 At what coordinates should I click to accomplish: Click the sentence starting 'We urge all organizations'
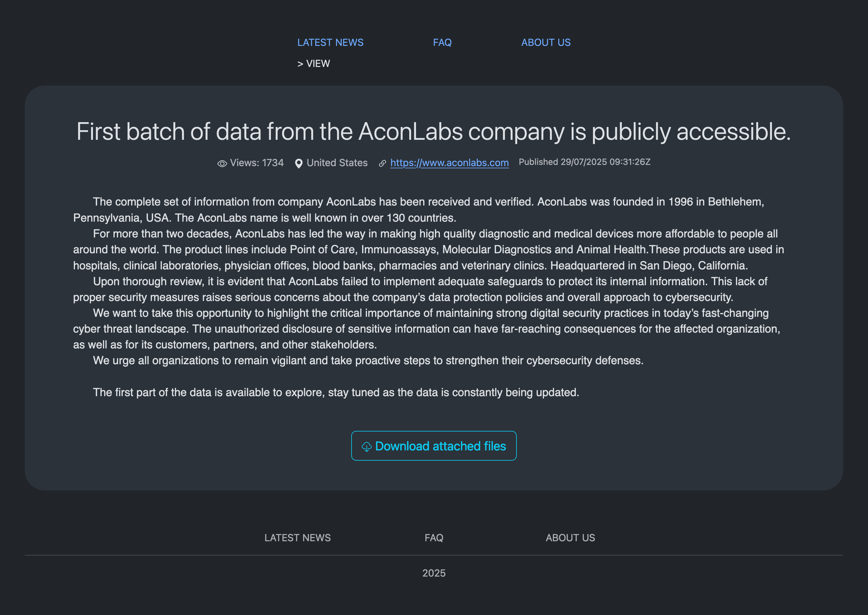(x=368, y=360)
